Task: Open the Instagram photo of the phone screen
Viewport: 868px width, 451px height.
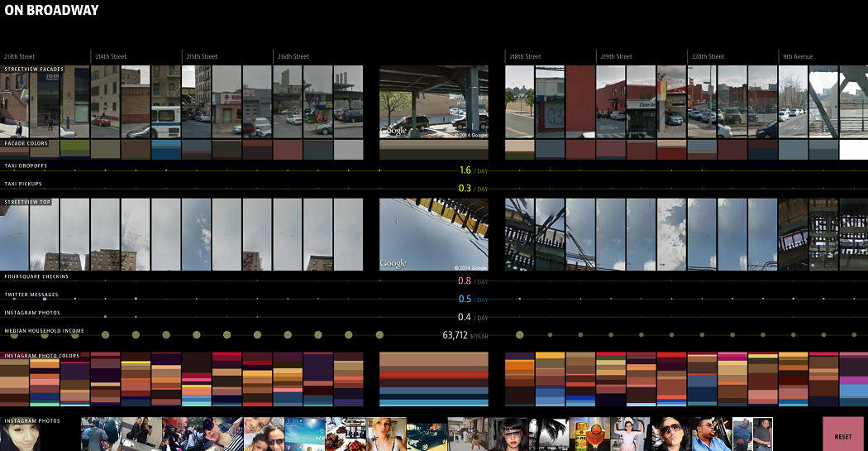Action: [305, 434]
